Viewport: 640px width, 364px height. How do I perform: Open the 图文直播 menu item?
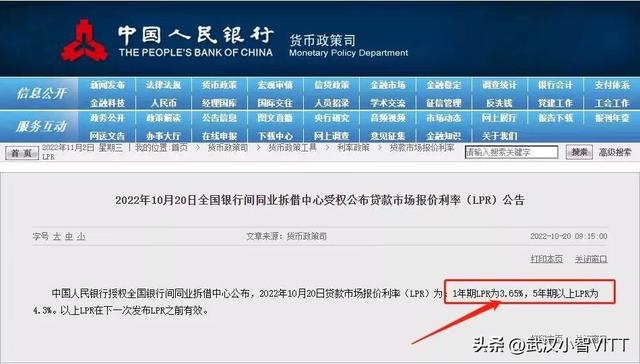(x=275, y=118)
